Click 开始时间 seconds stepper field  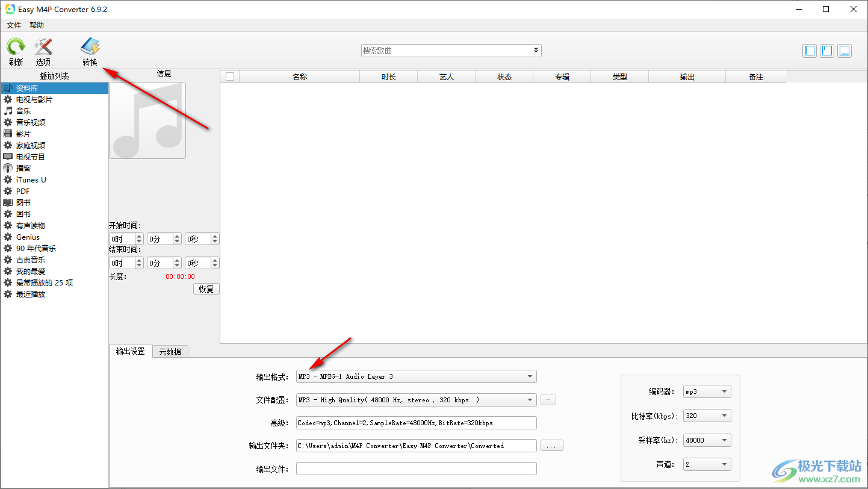click(202, 239)
